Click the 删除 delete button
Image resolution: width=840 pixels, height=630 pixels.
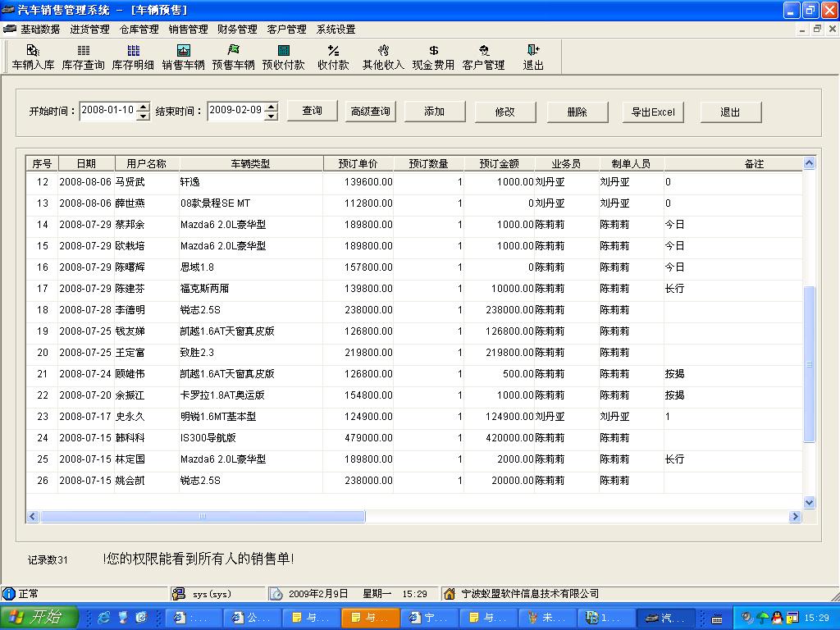577,112
